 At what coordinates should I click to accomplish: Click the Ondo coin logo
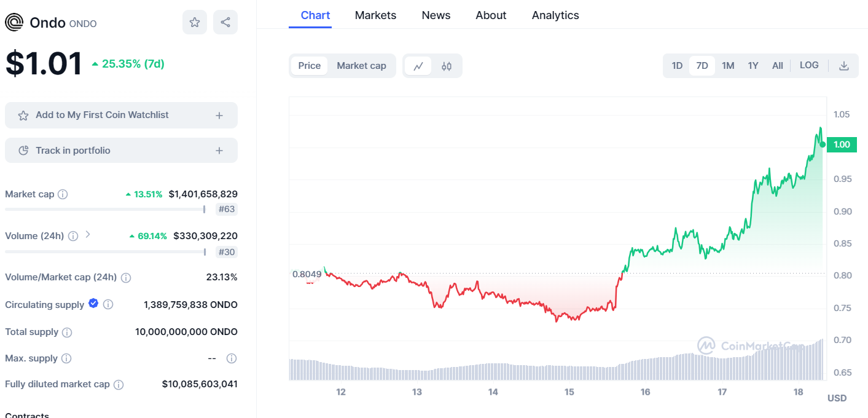tap(14, 23)
